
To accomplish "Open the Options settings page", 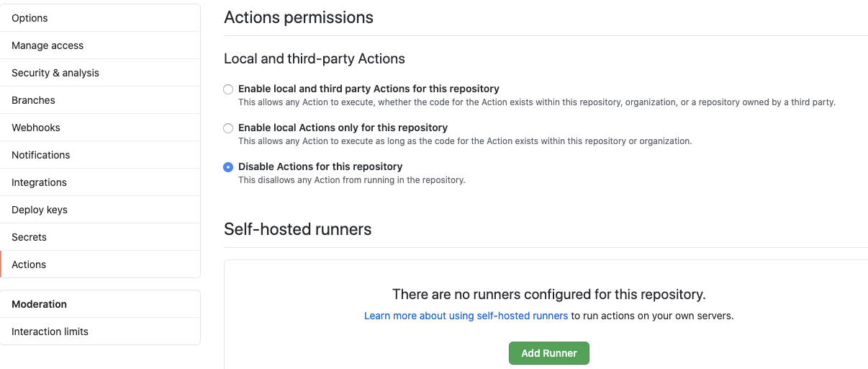I will (30, 18).
